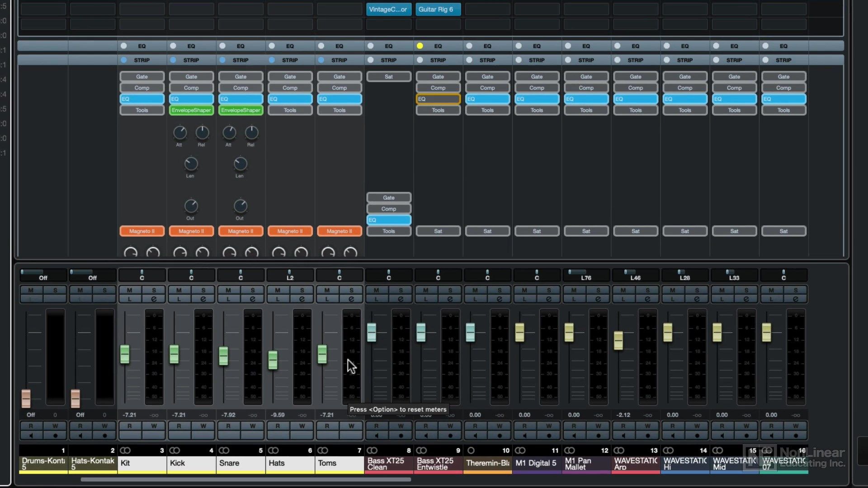This screenshot has width=868, height=488.
Task: Open channel settings 'e' on Kit channel
Action: pyautogui.click(x=154, y=299)
